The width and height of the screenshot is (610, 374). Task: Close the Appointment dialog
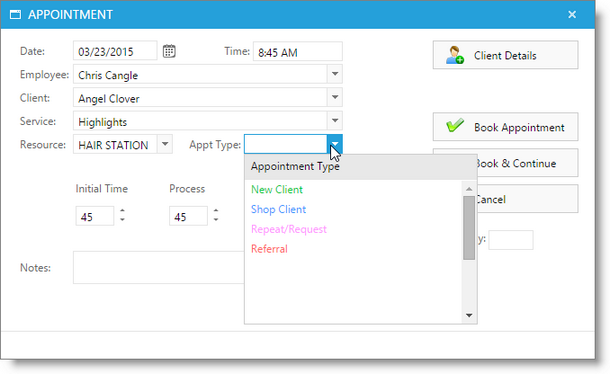[572, 14]
